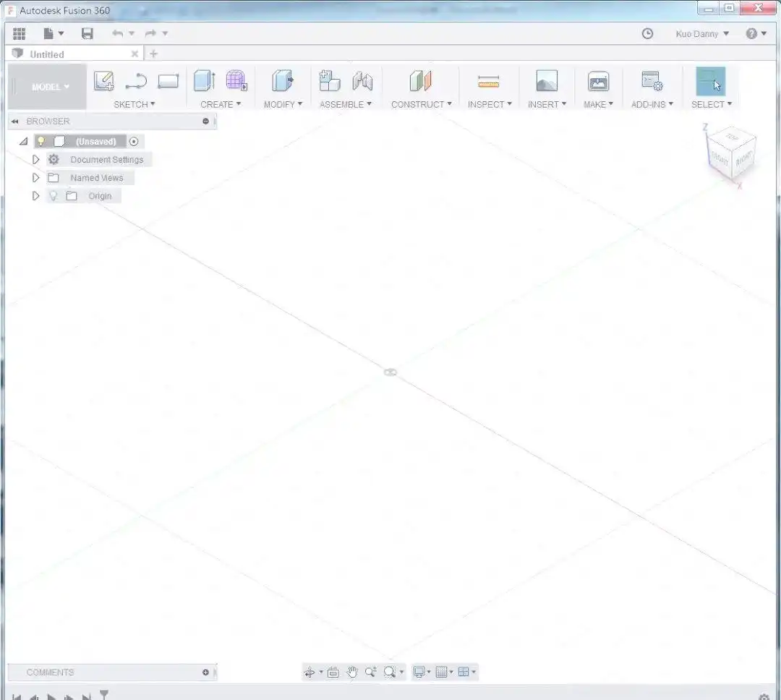
Task: Open the data panel grid icon
Action: [x=19, y=33]
